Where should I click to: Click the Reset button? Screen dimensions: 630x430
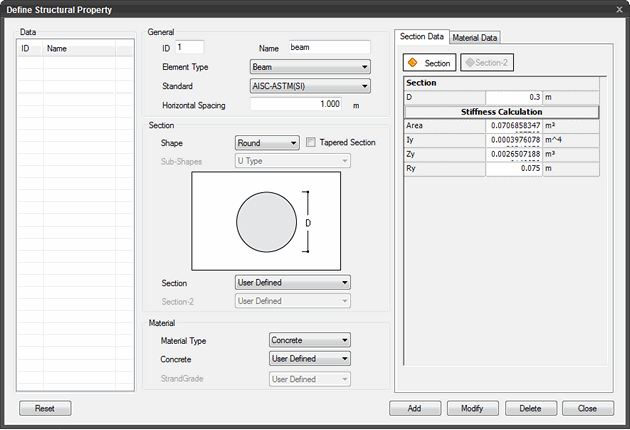pyautogui.click(x=45, y=409)
